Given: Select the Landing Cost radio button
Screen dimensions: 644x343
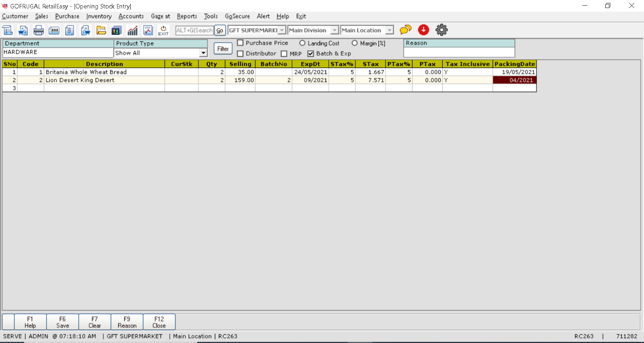Looking at the screenshot, I should [302, 43].
